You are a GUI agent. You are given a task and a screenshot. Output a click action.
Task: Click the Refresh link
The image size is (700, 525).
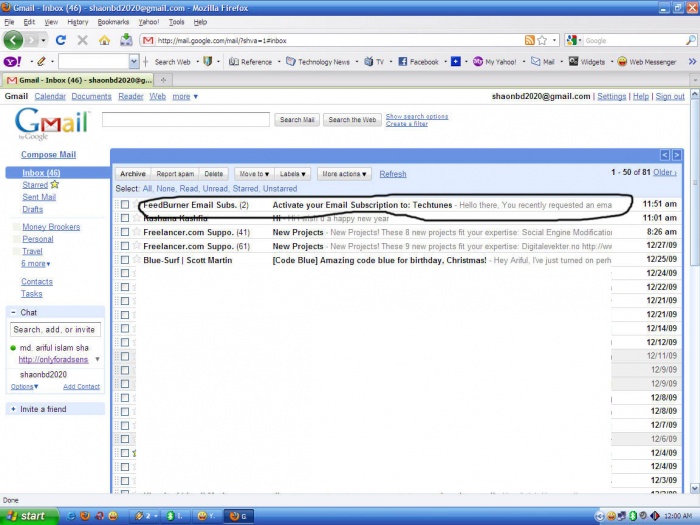[393, 174]
